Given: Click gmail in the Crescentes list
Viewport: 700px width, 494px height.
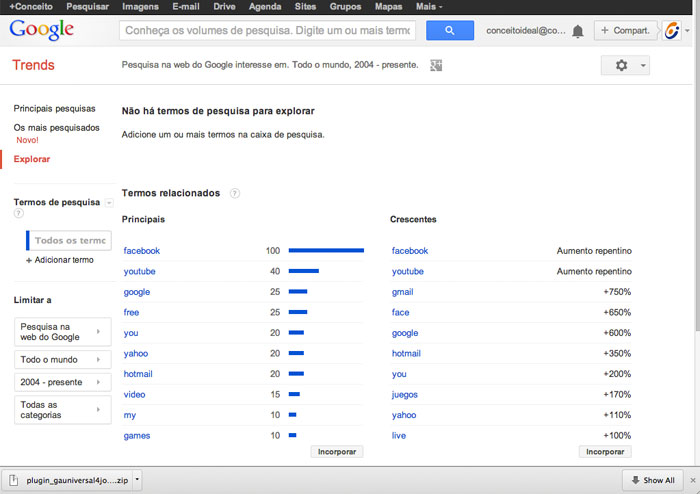Looking at the screenshot, I should point(403,292).
